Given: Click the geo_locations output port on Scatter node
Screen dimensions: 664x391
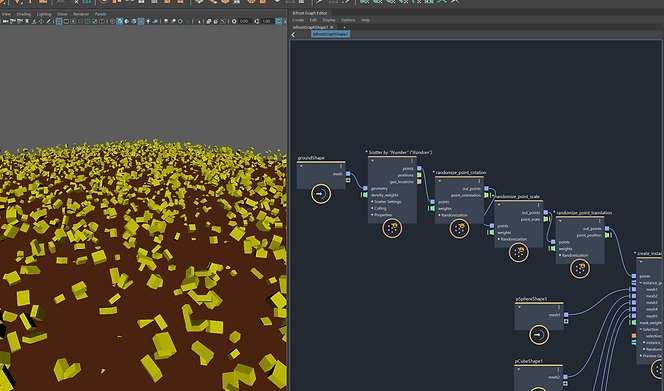Looking at the screenshot, I should pyautogui.click(x=419, y=182).
